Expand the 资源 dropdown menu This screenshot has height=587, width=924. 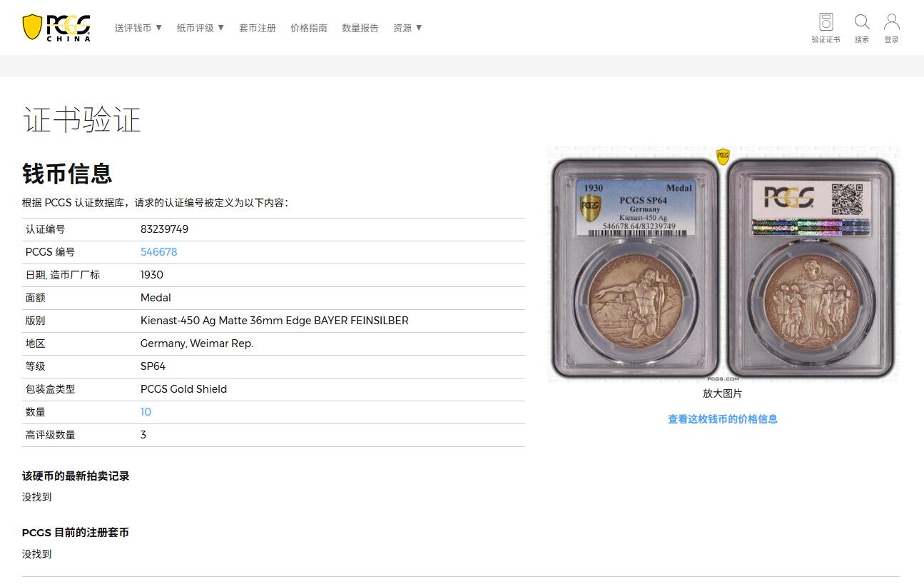(x=407, y=28)
